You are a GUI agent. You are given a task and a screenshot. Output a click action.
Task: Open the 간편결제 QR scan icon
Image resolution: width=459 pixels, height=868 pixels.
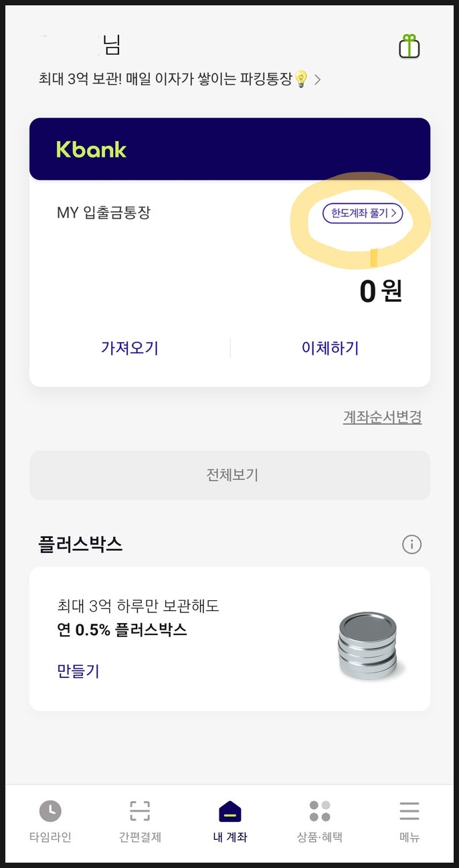[x=139, y=810]
